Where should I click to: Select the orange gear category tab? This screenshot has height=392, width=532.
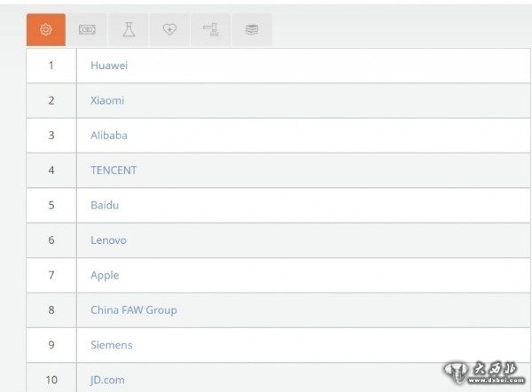click(46, 30)
